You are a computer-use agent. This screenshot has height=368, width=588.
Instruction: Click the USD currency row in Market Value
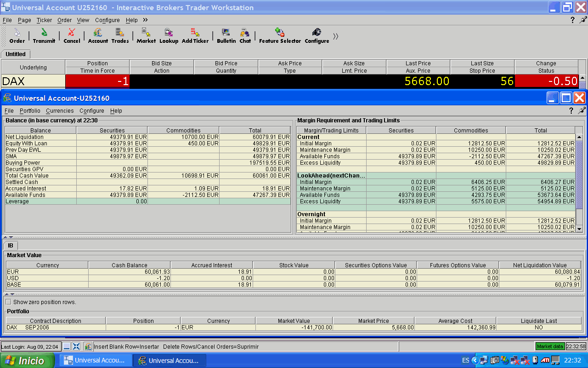click(294, 278)
